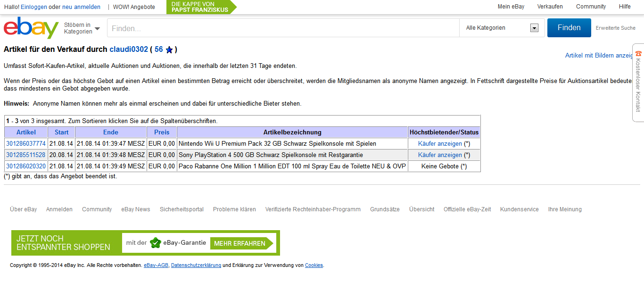Open the Über eBay footer link
The height and width of the screenshot is (299, 644).
(x=23, y=209)
